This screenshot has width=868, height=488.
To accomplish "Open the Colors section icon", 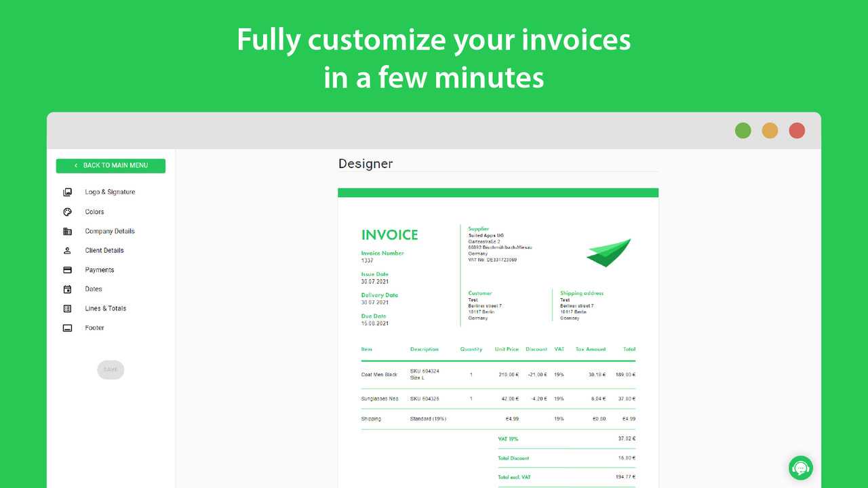I will click(66, 211).
